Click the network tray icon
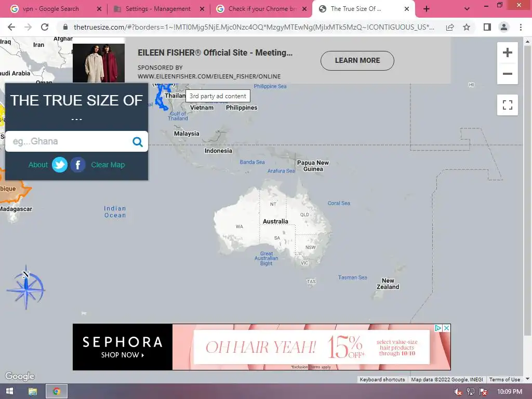Screen dimensions: 532x399 pyautogui.click(x=470, y=392)
